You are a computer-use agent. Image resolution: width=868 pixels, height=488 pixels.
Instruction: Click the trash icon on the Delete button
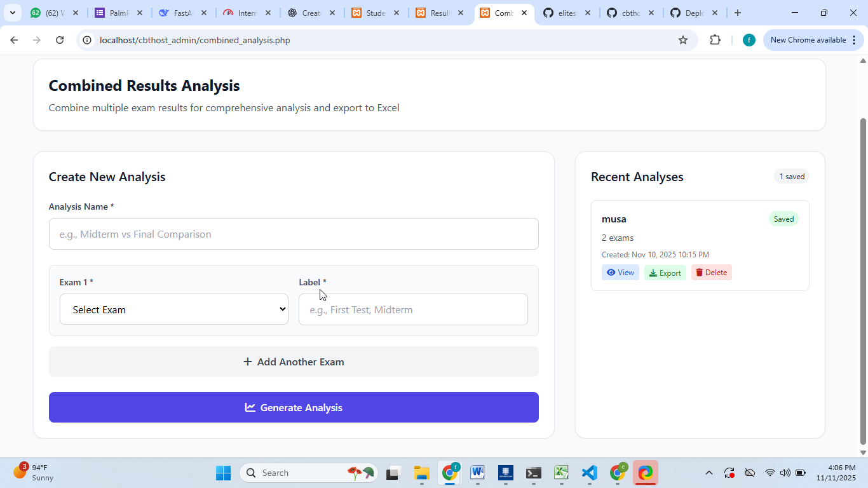(x=699, y=273)
